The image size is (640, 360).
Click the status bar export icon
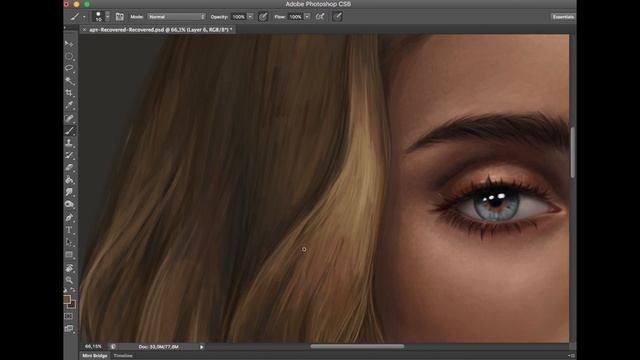[113, 347]
